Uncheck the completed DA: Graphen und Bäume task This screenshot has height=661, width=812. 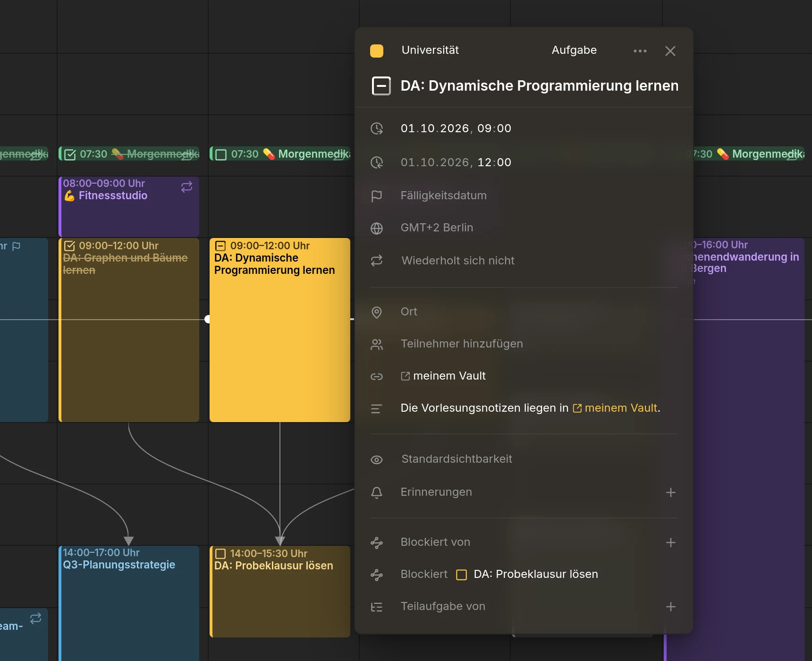coord(69,246)
